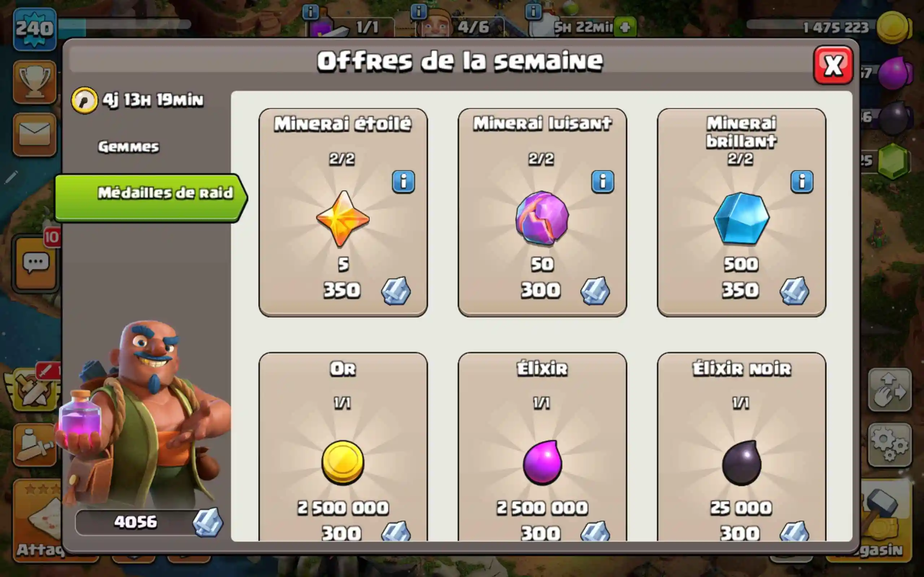Viewport: 924px width, 577px height.
Task: Tap the raid medal balance 4056
Action: (x=149, y=522)
